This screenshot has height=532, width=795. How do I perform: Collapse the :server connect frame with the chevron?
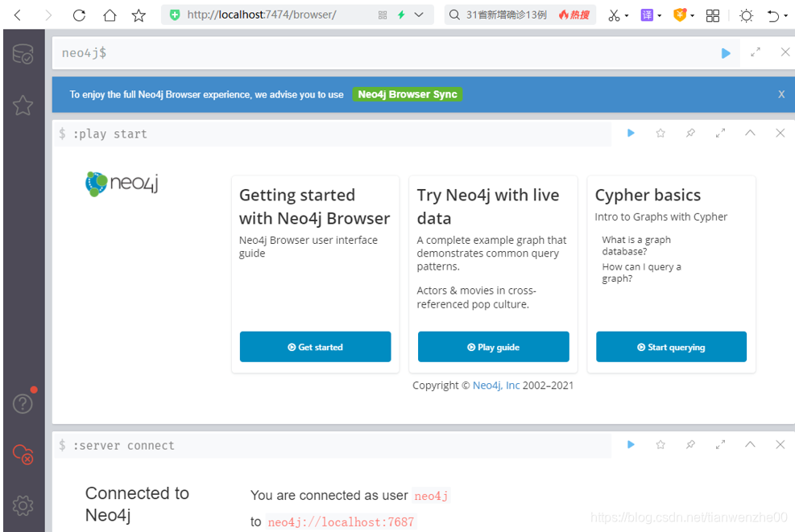[x=750, y=444]
